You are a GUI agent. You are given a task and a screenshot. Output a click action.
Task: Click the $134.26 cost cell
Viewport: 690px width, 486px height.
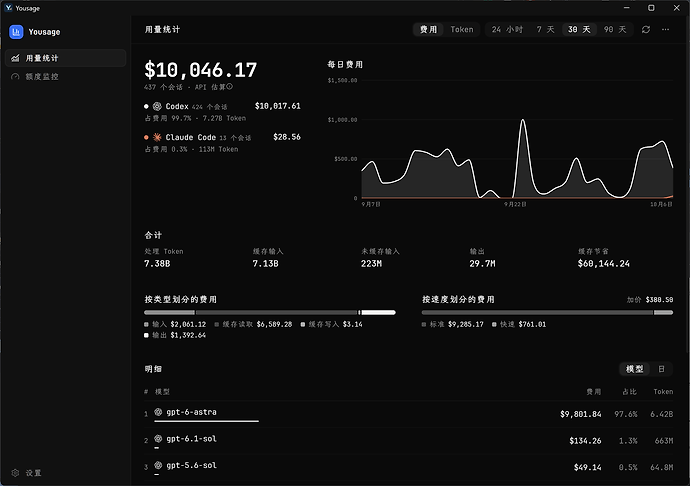(585, 441)
